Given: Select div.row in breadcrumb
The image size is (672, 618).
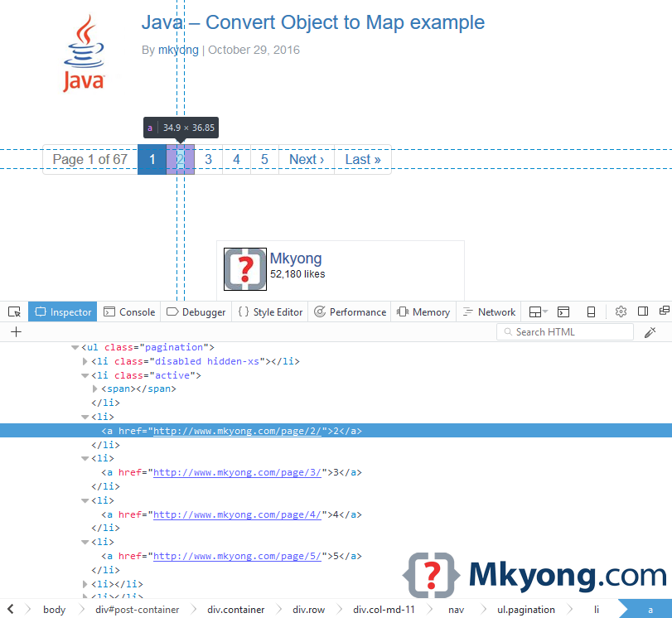Looking at the screenshot, I should point(308,610).
